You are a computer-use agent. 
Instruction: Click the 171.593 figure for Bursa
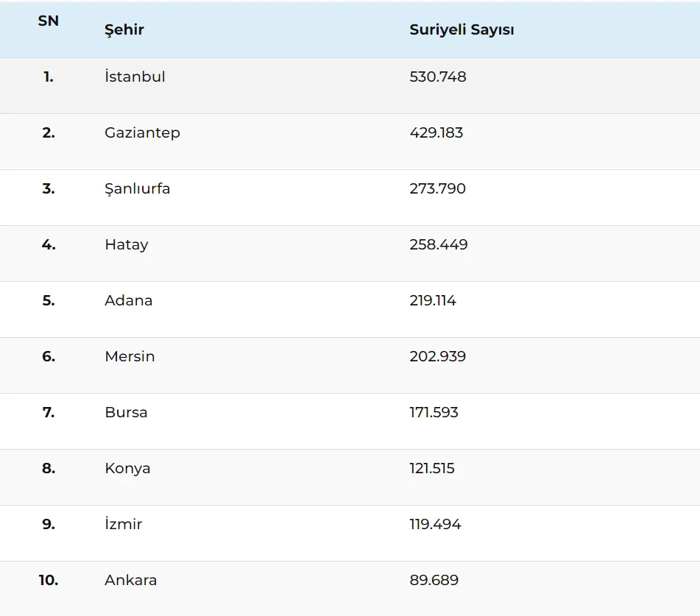pos(434,413)
